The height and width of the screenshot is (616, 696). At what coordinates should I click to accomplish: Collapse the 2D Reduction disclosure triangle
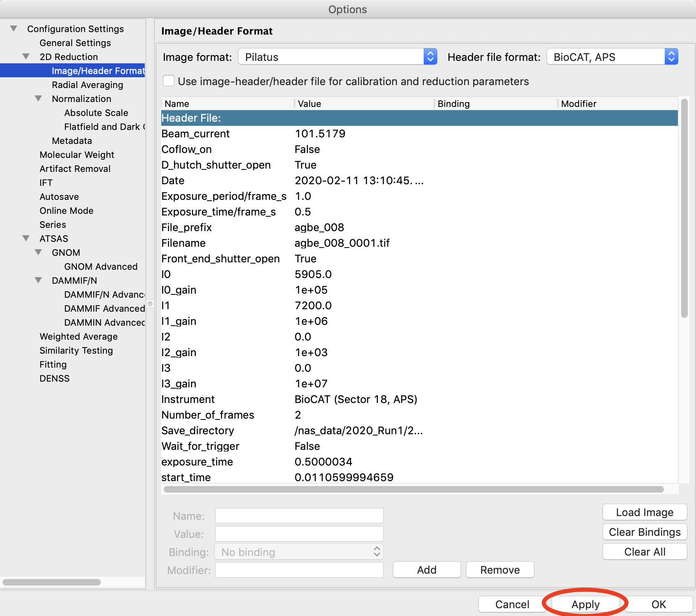click(26, 57)
